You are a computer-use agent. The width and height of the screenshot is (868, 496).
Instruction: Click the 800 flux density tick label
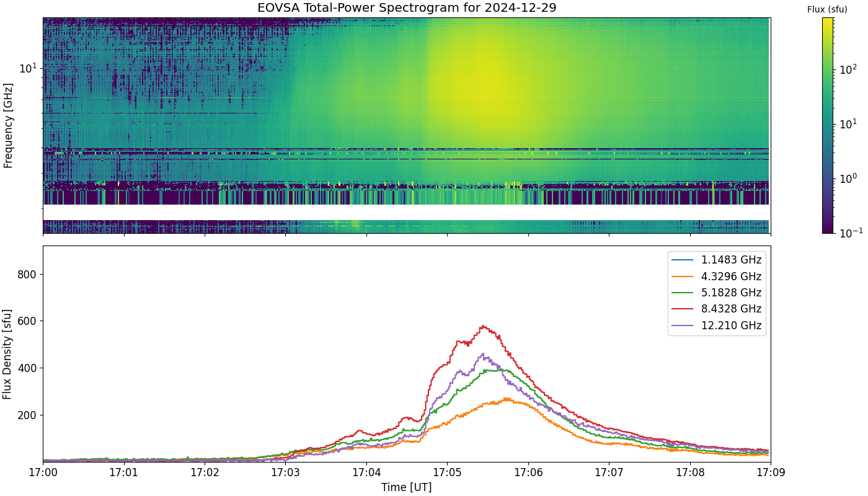pos(28,274)
